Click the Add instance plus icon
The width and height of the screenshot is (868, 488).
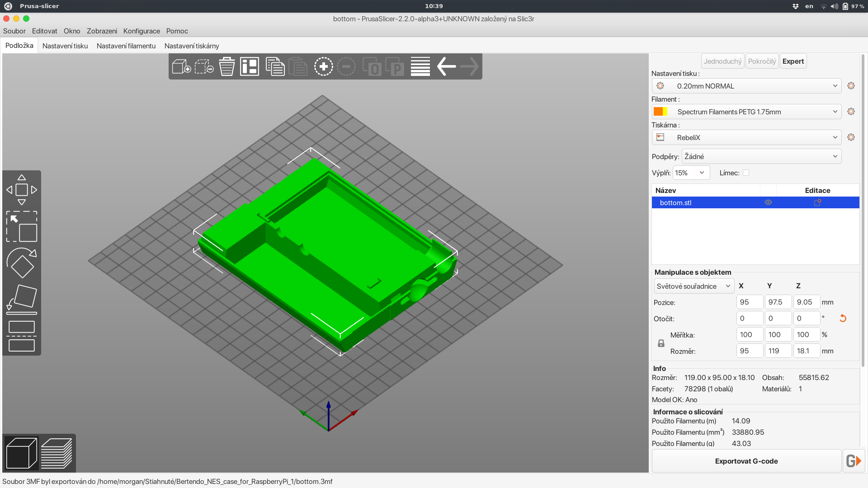(x=323, y=67)
